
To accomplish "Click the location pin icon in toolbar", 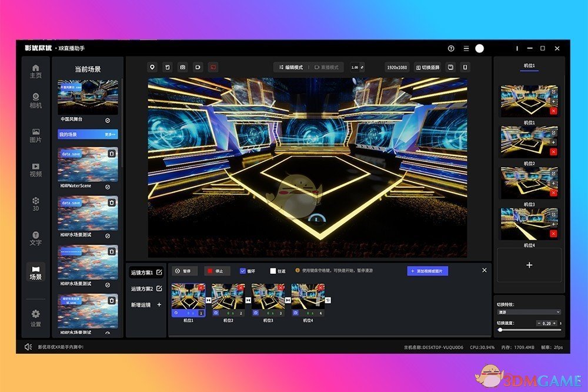I will point(152,67).
